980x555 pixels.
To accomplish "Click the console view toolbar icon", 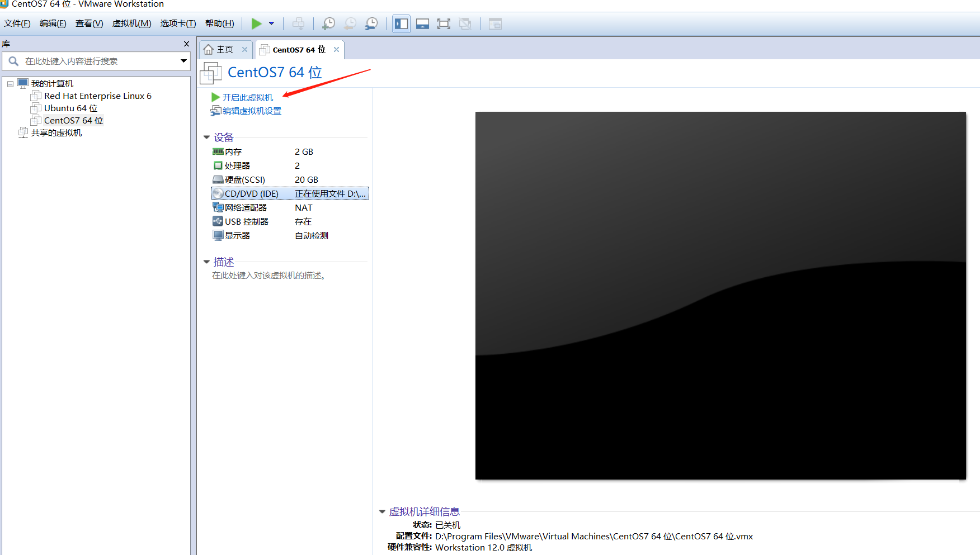I will click(495, 23).
